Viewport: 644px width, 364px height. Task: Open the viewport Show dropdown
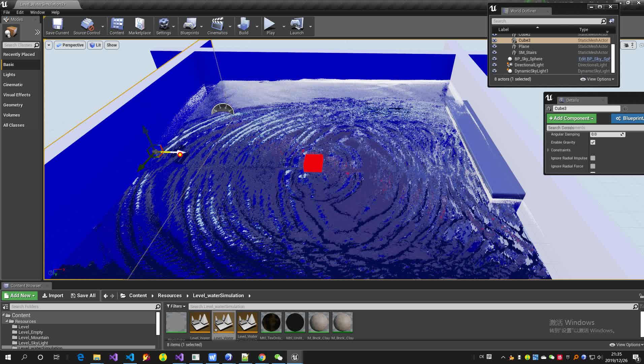111,45
